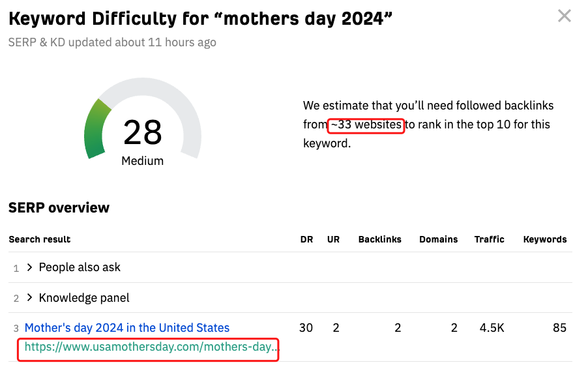The image size is (588, 367).
Task: Click the Domains column header
Action: [x=438, y=239]
